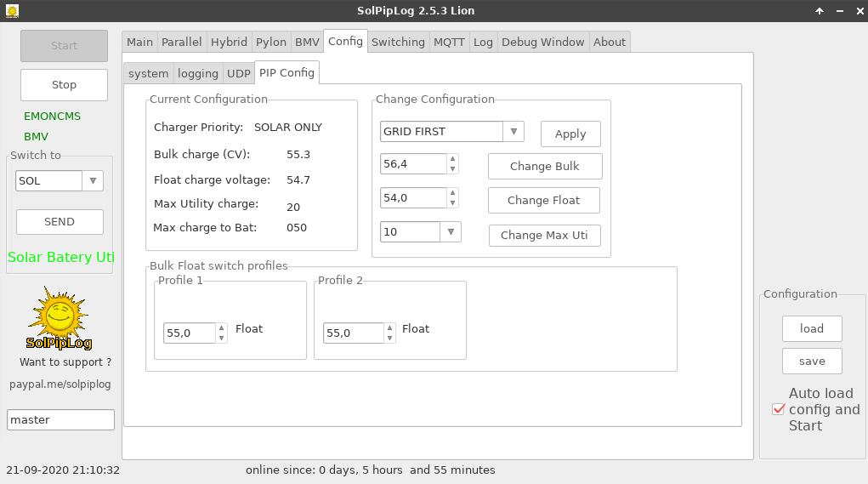868x484 pixels.
Task: Click the Stop button
Action: [65, 85]
